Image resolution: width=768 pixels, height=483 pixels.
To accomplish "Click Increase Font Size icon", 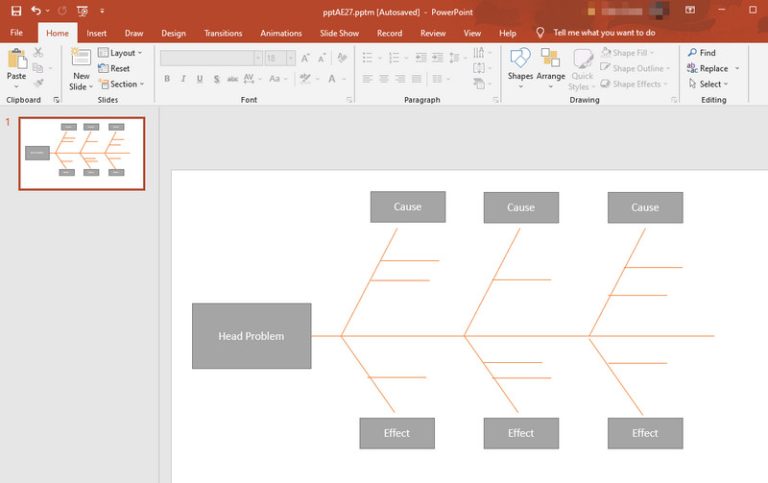I will pos(305,58).
